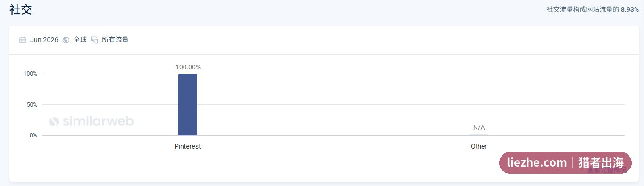Click the 猎者出海 badge text
Viewport: 644px width, 186px height.
pos(601,163)
